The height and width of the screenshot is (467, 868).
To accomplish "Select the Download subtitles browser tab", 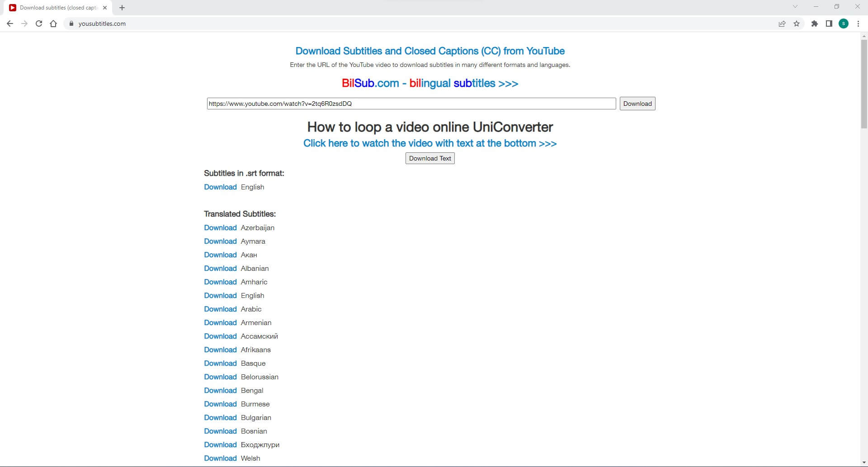I will click(58, 8).
